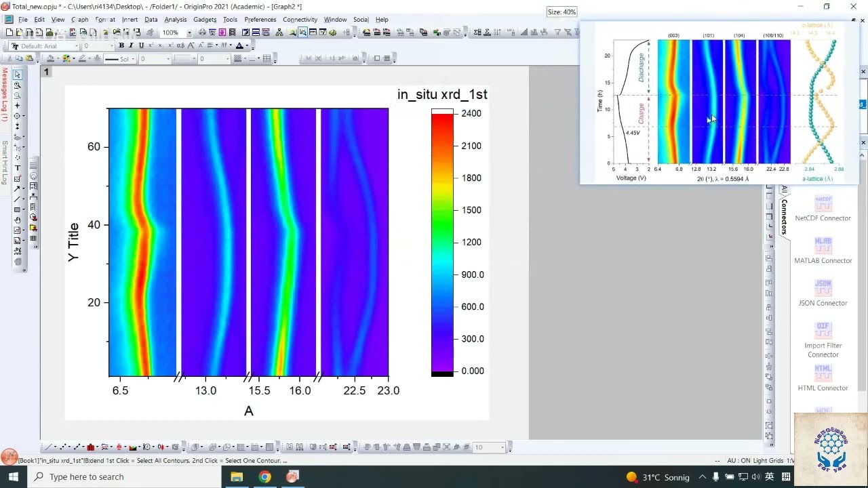868x488 pixels.
Task: Click the Connectors side panel tab
Action: [x=784, y=216]
